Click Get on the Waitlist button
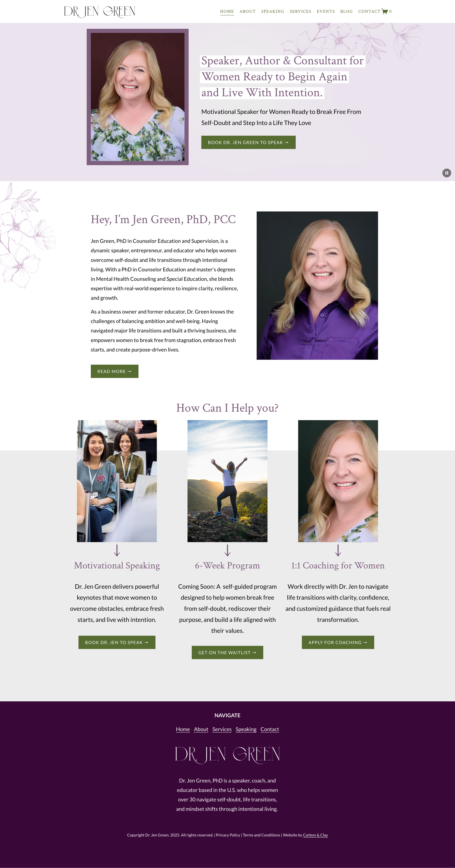Screen dimensions: 455x868 pyautogui.click(x=227, y=653)
